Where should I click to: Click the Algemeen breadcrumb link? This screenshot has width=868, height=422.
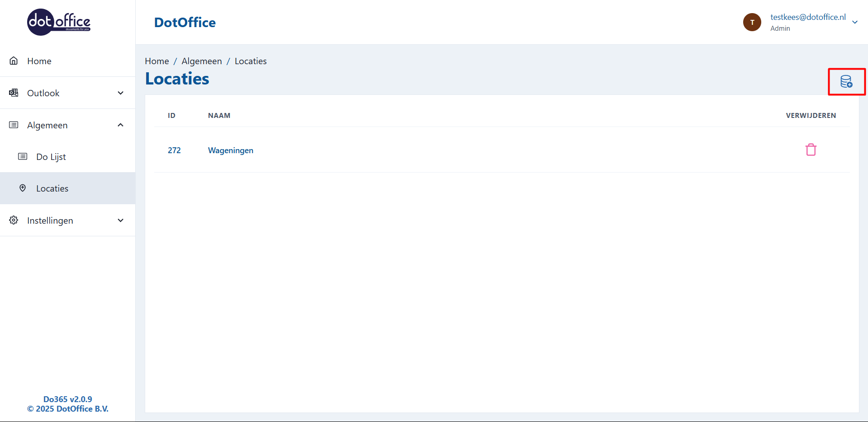(202, 61)
